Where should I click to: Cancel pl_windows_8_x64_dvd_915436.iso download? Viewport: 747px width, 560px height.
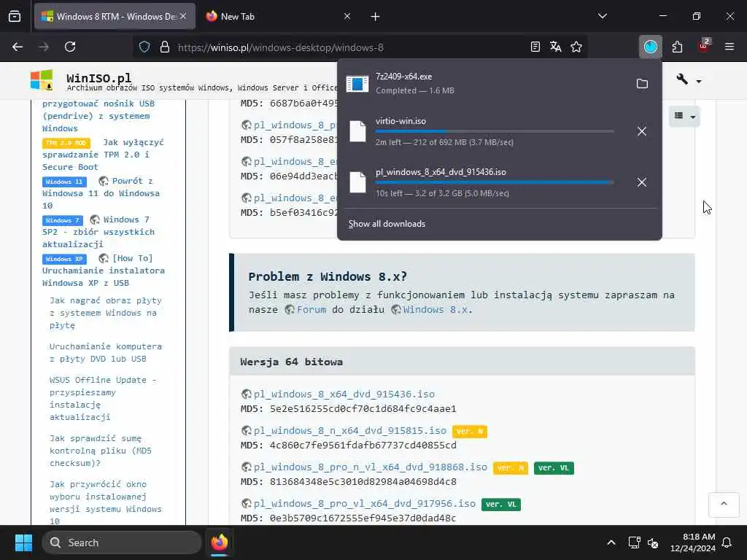642,182
